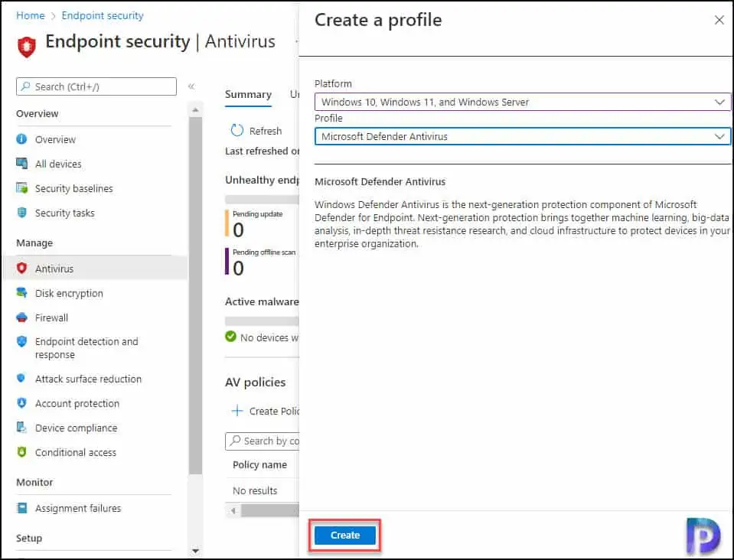
Task: Close the Create a profile pane
Action: click(x=719, y=20)
